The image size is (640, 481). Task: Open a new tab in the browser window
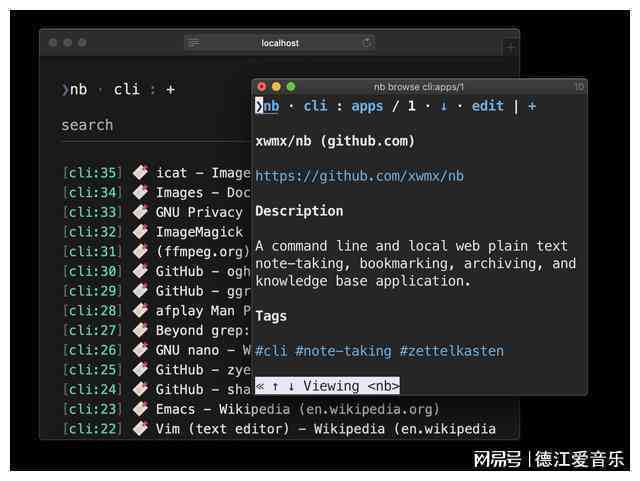[x=511, y=47]
